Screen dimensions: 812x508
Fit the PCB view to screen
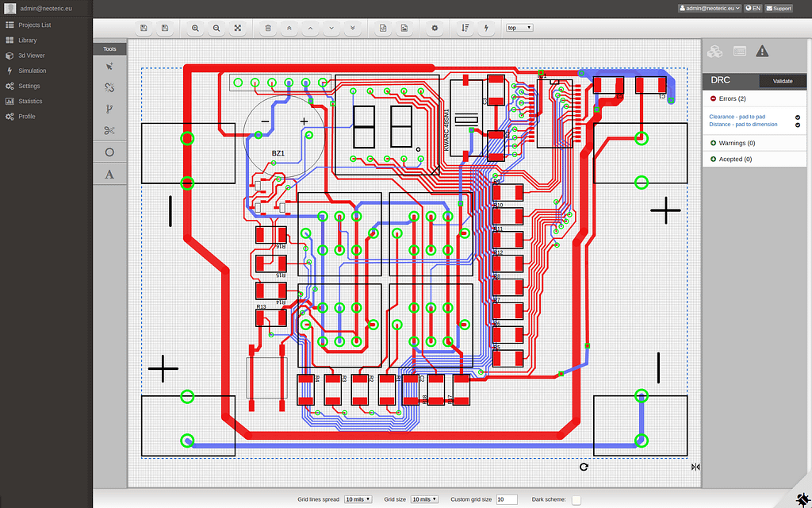coord(237,28)
